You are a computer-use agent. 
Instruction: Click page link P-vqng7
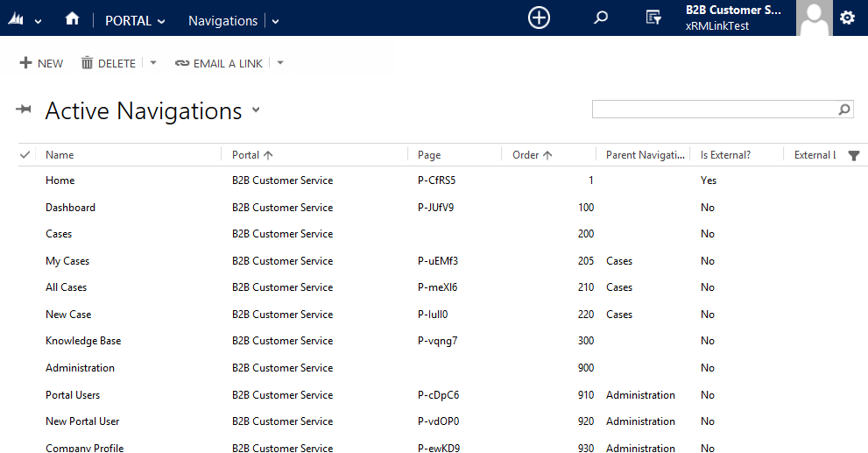coord(437,341)
